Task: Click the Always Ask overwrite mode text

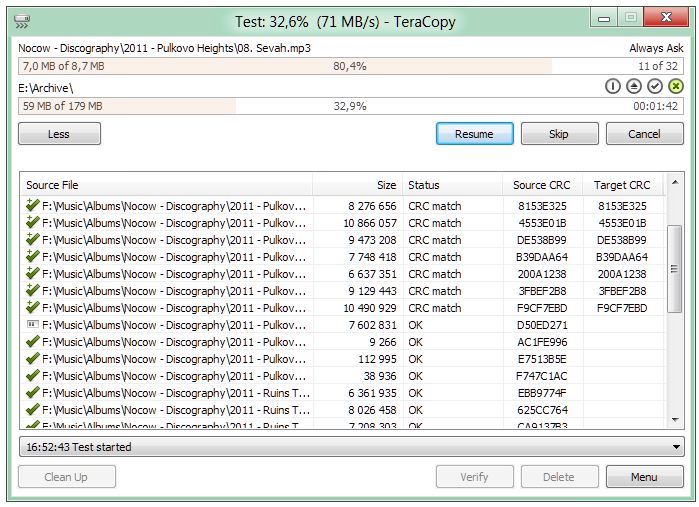Action: click(656, 48)
